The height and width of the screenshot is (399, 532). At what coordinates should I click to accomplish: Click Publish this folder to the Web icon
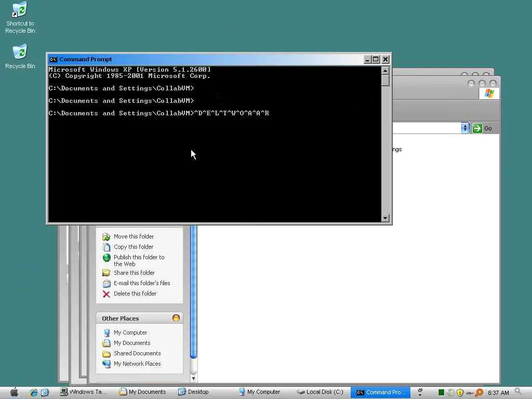106,258
